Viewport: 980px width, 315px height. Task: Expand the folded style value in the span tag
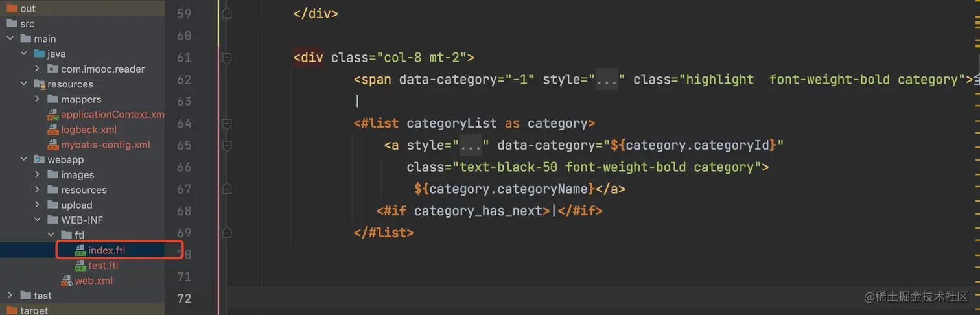tap(607, 80)
